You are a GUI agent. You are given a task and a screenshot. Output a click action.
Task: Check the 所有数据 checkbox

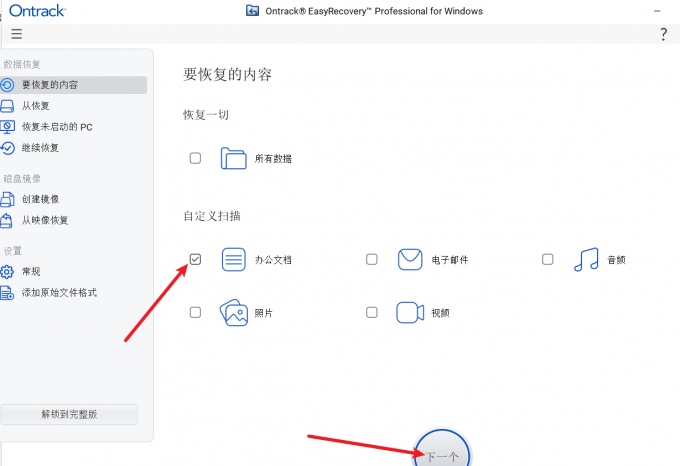pos(195,158)
